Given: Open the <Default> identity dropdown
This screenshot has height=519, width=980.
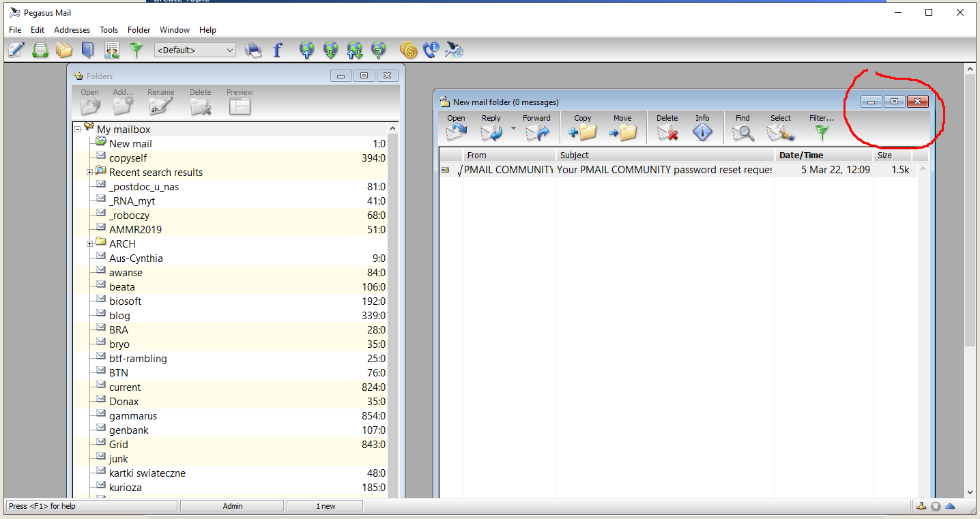Looking at the screenshot, I should pyautogui.click(x=195, y=50).
